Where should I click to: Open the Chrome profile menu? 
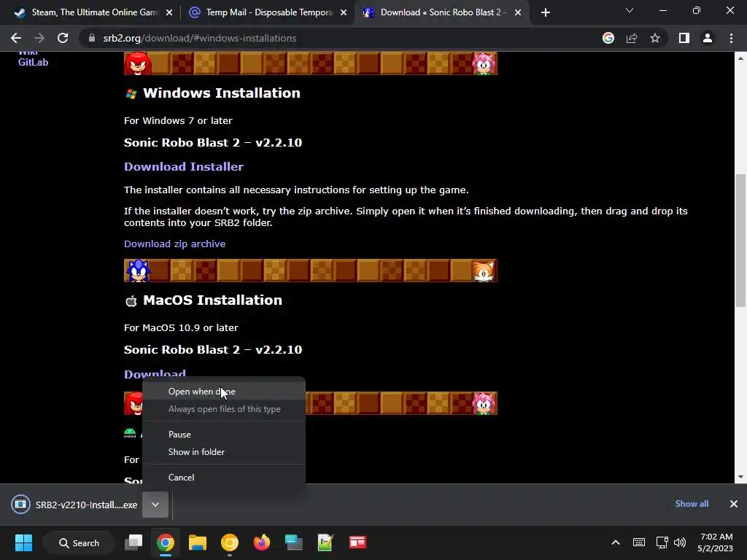tap(708, 38)
